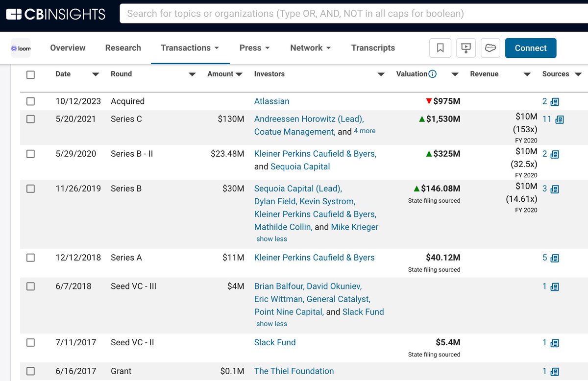Open sources icon for Series B - II row
The width and height of the screenshot is (588, 381).
click(x=555, y=154)
